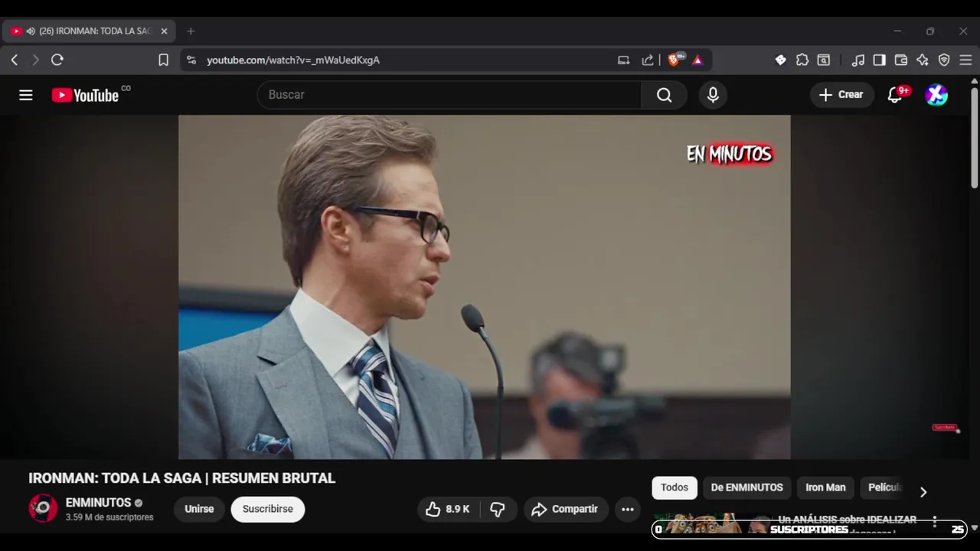Click the Unirse button
The height and width of the screenshot is (551, 980).
[199, 509]
